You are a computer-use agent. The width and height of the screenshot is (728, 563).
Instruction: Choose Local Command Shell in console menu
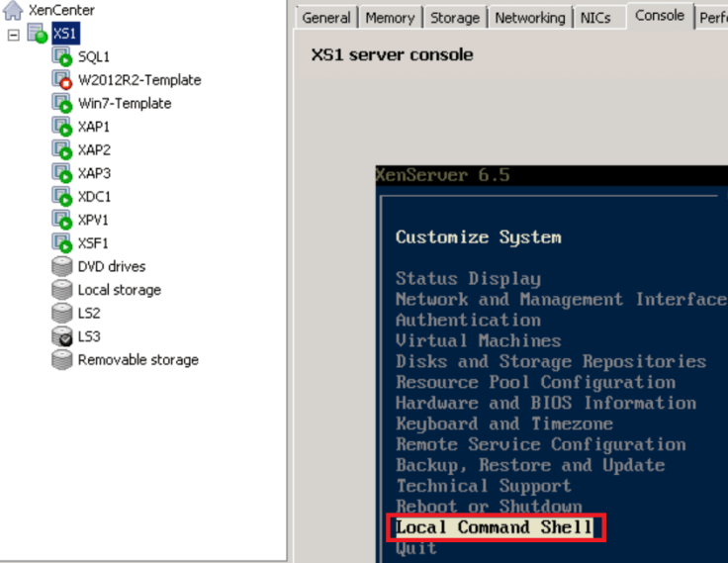pos(494,527)
